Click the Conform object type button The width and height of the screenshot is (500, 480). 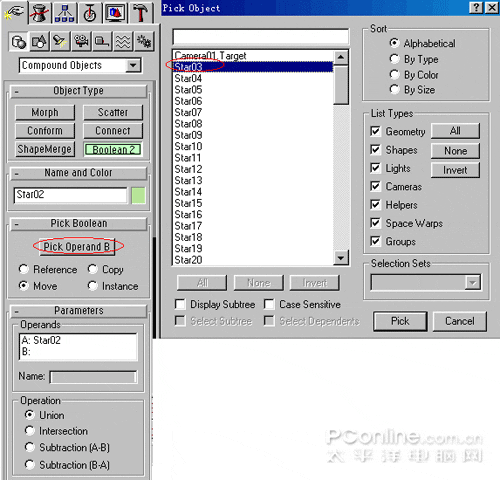pos(45,131)
